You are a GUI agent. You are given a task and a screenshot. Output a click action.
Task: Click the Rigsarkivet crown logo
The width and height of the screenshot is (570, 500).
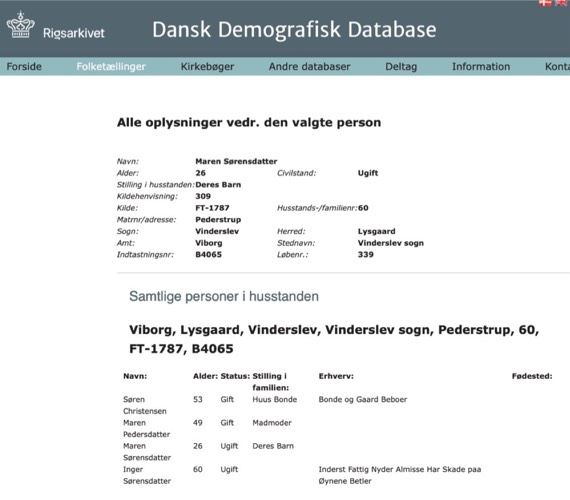click(21, 25)
